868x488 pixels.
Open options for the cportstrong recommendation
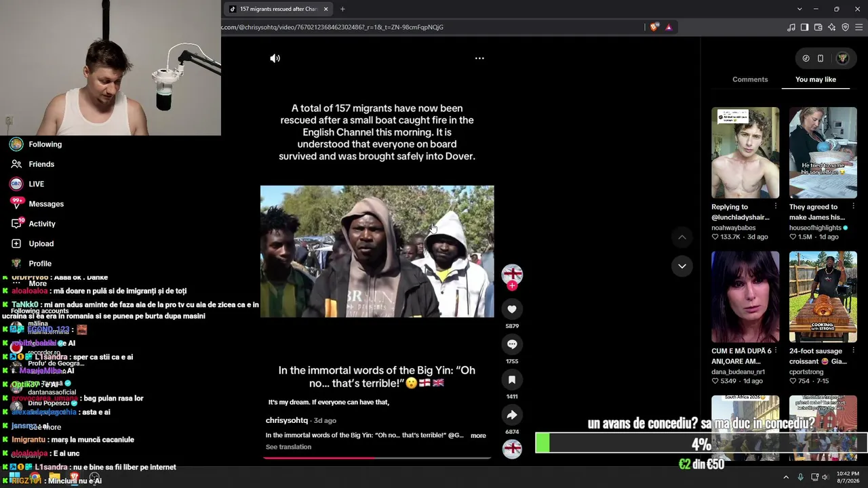point(853,350)
